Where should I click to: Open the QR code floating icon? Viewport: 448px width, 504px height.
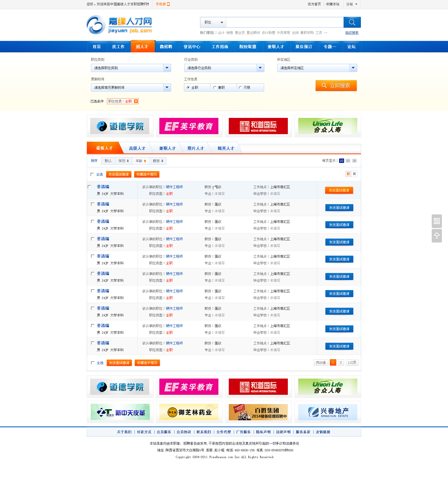[x=437, y=221]
